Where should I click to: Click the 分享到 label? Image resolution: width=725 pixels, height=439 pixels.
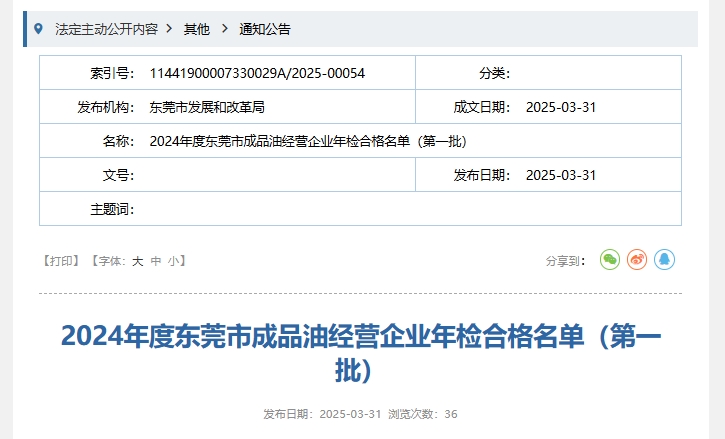tap(565, 261)
